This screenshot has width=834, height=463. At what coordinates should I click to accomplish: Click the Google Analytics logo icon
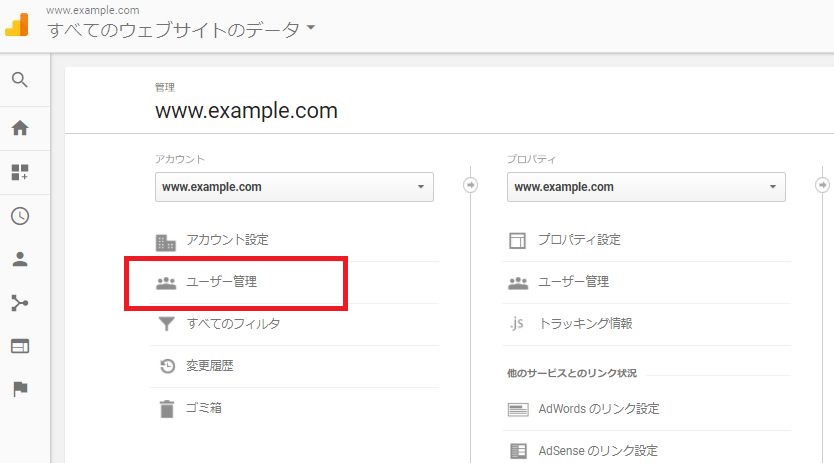(16, 24)
